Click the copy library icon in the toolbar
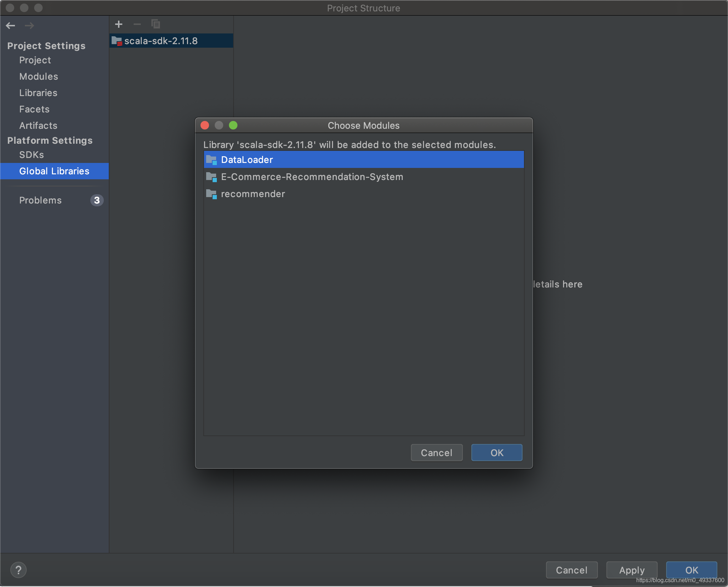Image resolution: width=728 pixels, height=587 pixels. coord(156,24)
